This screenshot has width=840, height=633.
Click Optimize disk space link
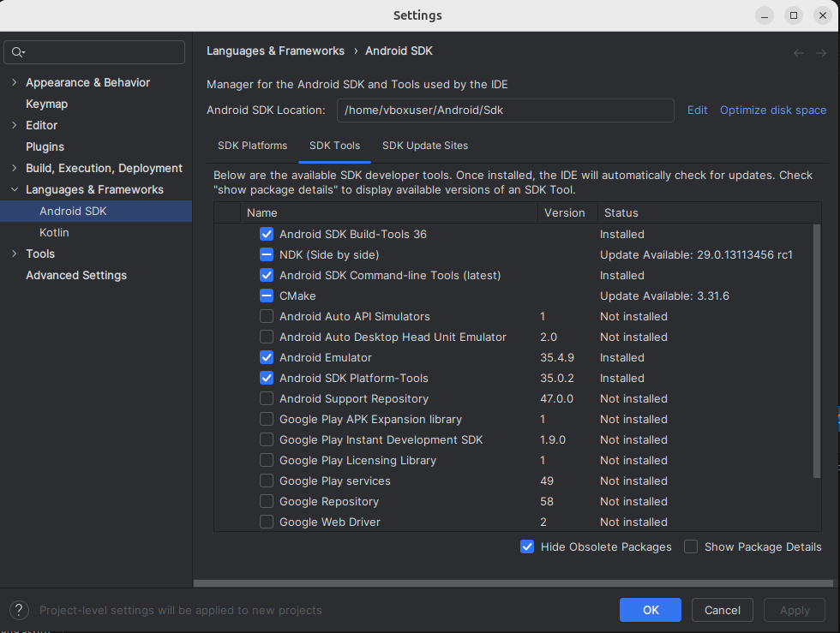[773, 110]
